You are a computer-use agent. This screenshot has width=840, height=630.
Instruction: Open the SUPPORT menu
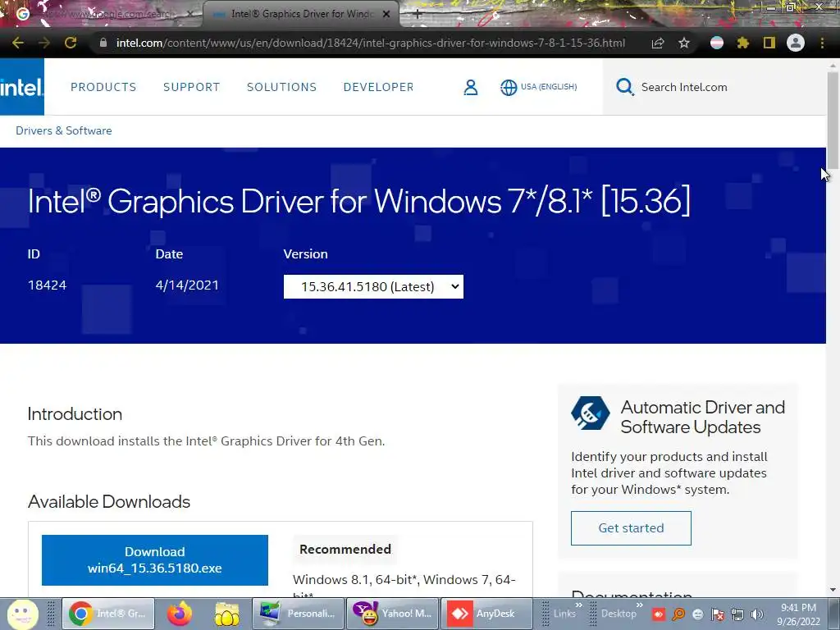tap(191, 87)
